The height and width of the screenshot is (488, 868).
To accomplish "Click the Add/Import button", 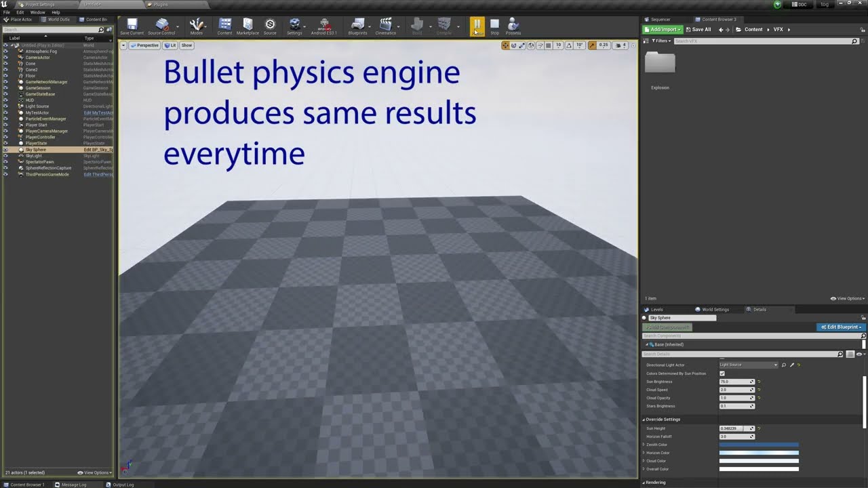I will tap(662, 30).
